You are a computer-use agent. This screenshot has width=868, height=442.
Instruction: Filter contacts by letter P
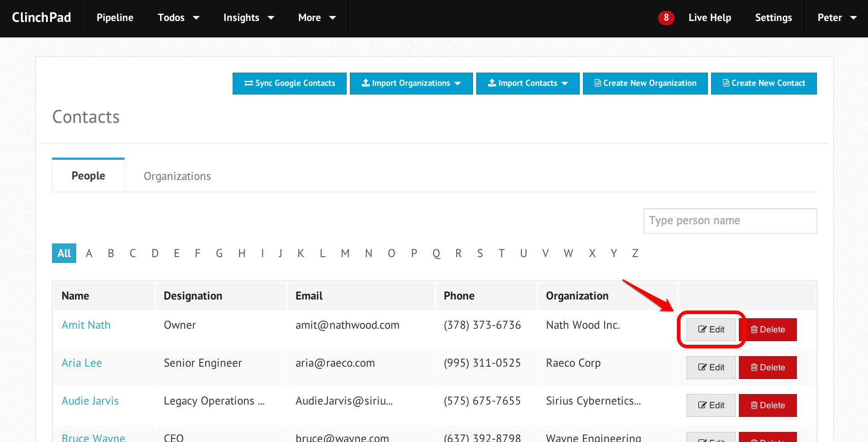(x=414, y=253)
